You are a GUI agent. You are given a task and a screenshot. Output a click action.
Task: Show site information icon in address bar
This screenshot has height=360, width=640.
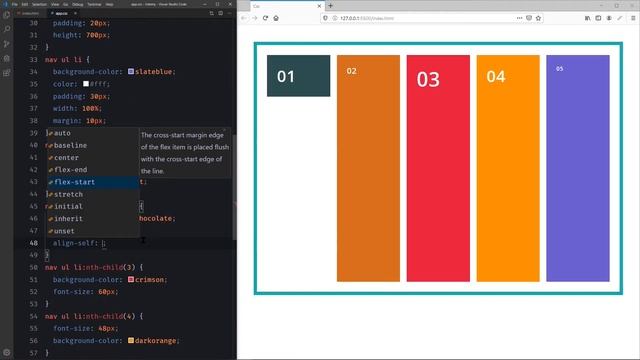point(334,18)
